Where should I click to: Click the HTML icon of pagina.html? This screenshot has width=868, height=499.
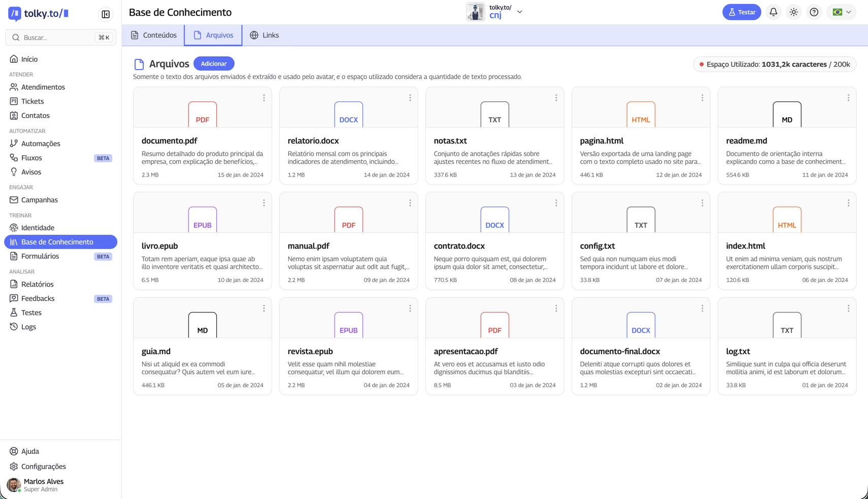(641, 115)
